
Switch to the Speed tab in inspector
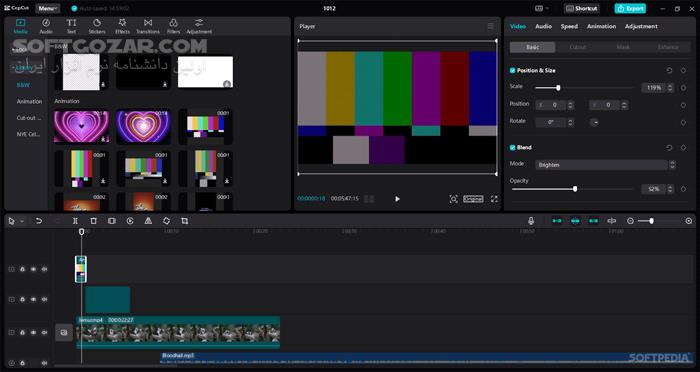pos(569,26)
